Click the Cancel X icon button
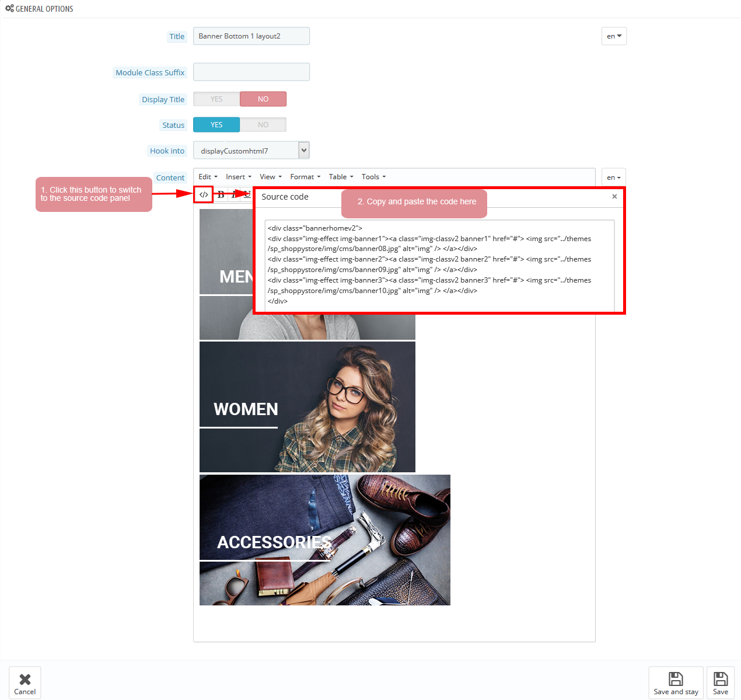 point(25,682)
